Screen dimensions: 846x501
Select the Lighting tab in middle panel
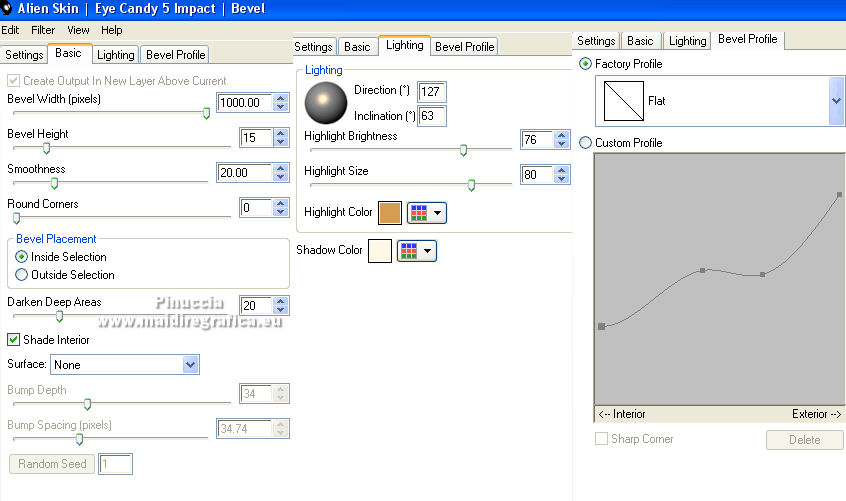point(405,45)
